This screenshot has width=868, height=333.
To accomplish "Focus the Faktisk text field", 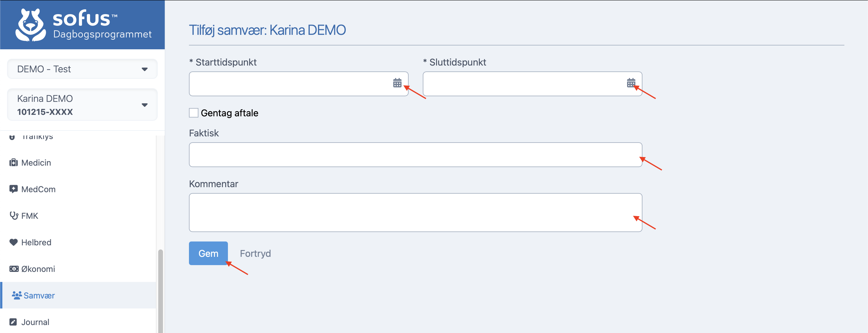I will pyautogui.click(x=415, y=155).
